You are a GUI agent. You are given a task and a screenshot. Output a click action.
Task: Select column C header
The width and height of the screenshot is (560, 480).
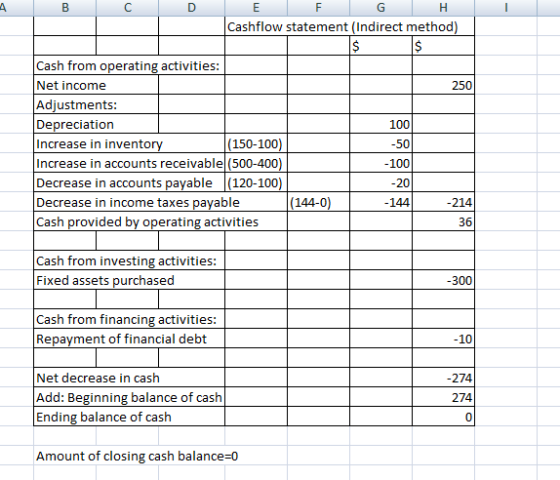point(128,8)
